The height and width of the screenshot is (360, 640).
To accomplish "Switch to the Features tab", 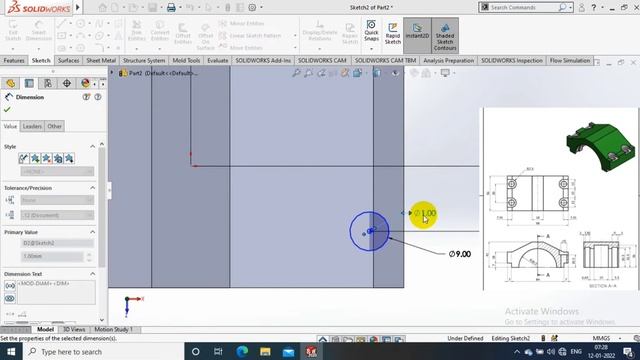I will [14, 60].
